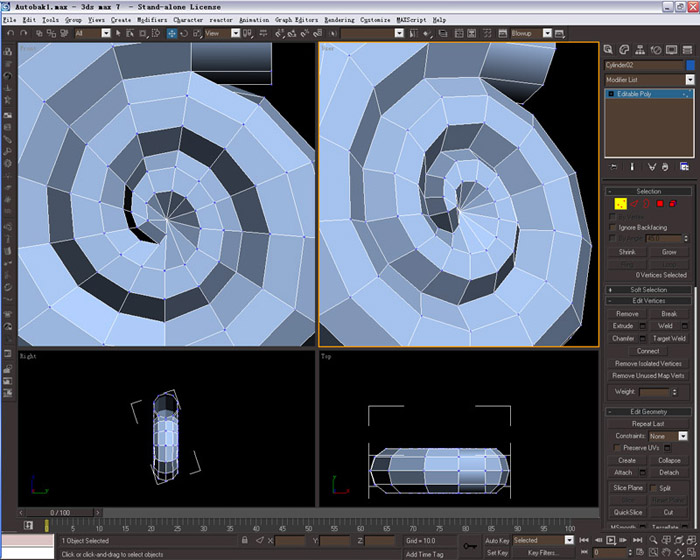
Task: Click the key-shaped Set Keys icon
Action: point(470,546)
